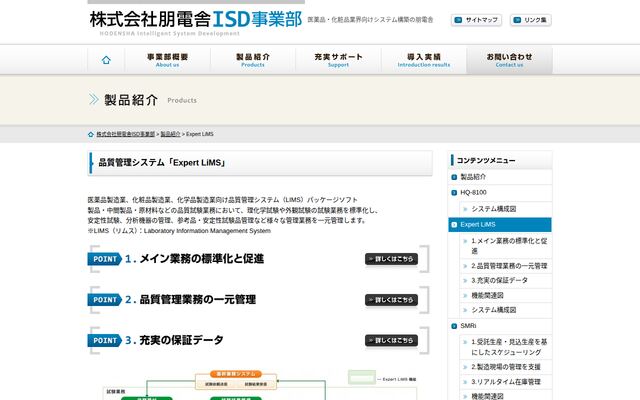Open 機能関連図 under Expert LiMS
The width and height of the screenshot is (640, 400).
487,296
